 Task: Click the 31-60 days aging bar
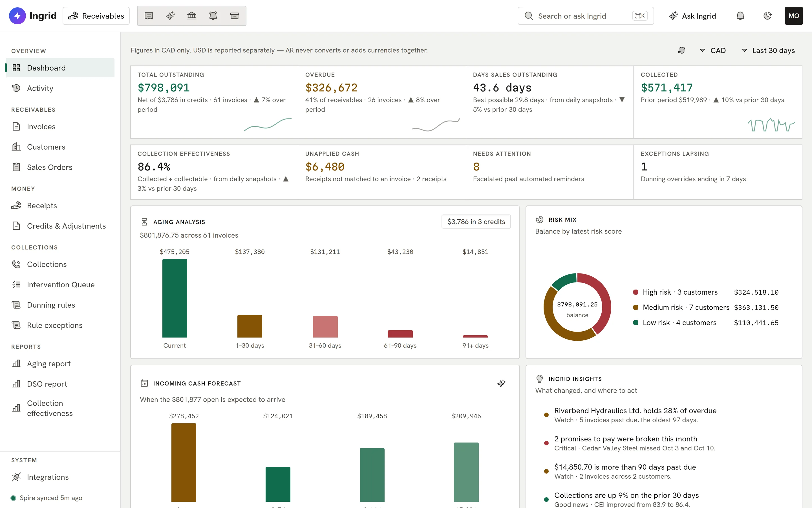[x=325, y=327]
